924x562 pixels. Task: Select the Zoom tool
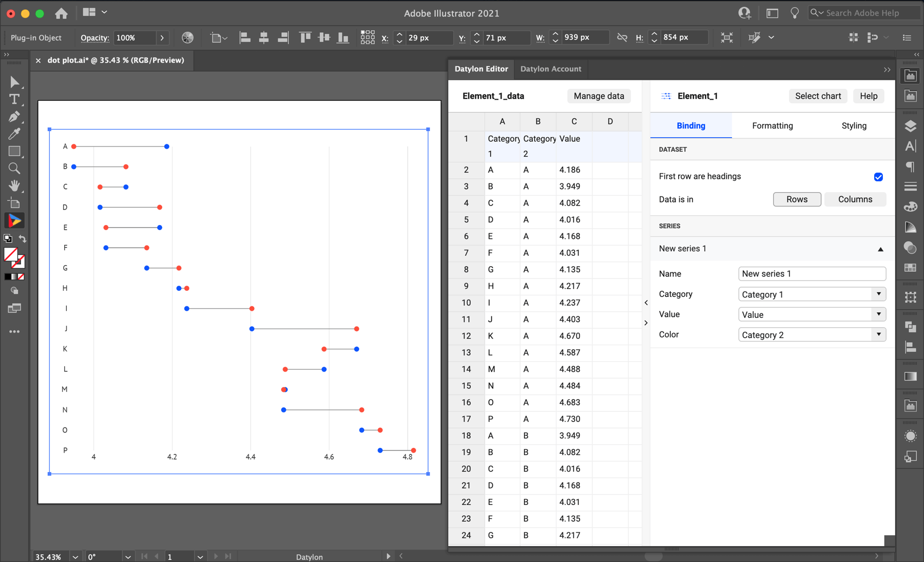point(14,168)
